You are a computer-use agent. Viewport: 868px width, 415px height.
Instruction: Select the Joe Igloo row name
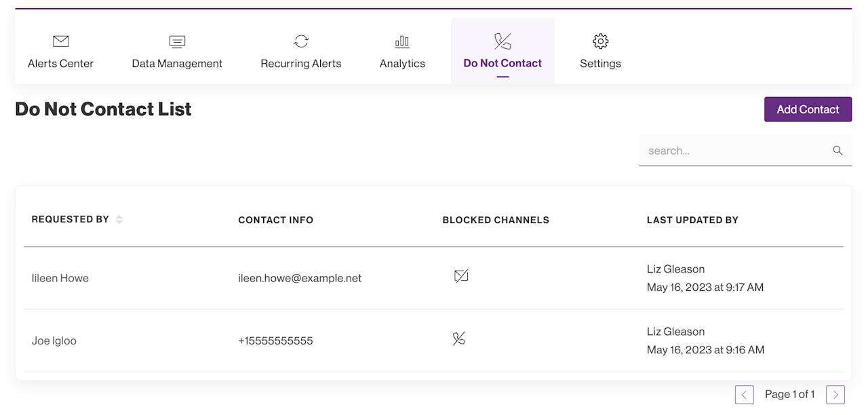54,340
